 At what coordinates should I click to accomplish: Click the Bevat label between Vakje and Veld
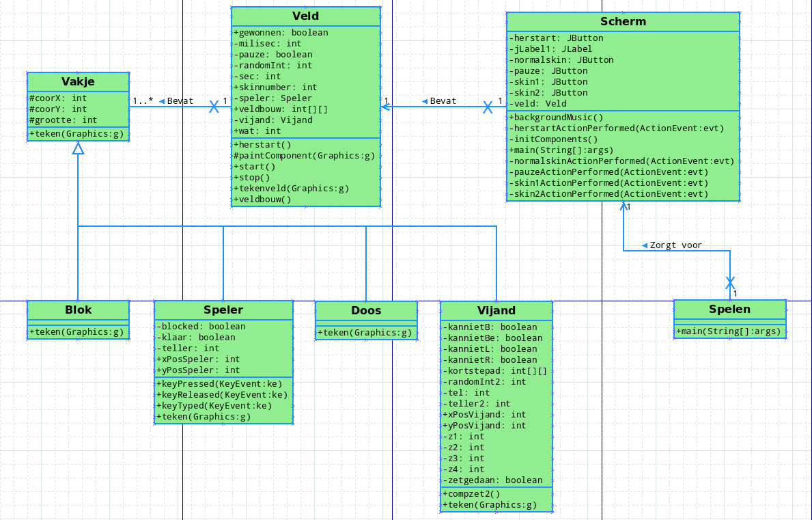click(180, 101)
